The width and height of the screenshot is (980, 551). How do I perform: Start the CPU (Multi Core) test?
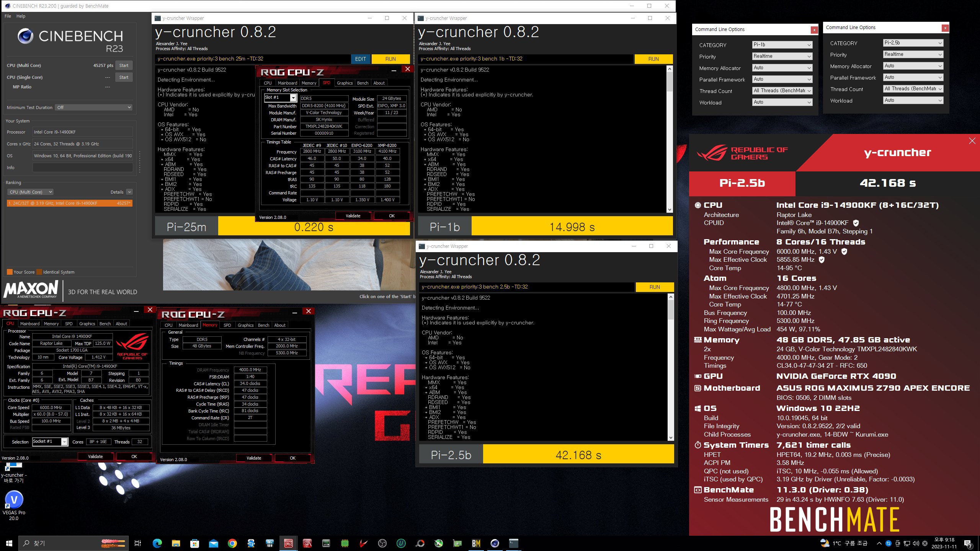click(x=124, y=65)
